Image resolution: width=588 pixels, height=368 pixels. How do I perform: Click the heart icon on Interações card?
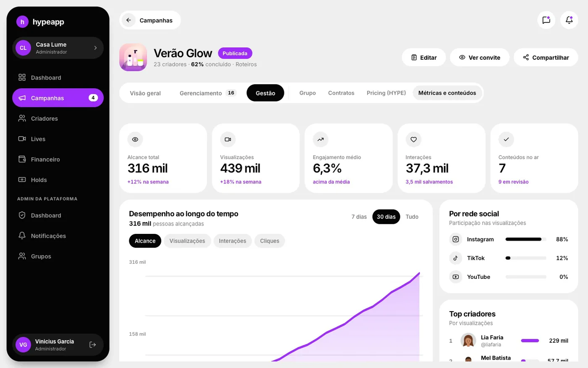(x=413, y=139)
